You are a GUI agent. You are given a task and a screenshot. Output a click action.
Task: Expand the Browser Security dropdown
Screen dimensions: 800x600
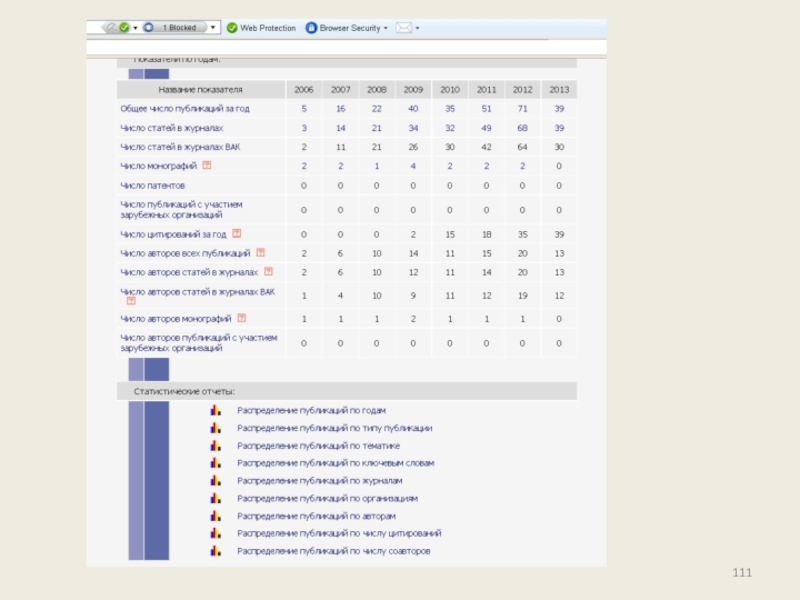pos(386,28)
